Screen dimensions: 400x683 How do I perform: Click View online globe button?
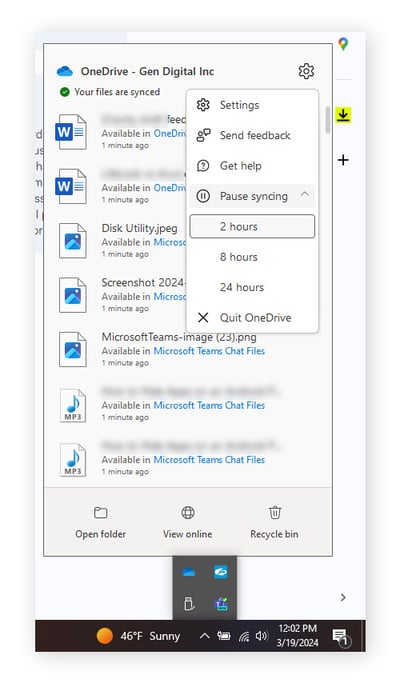click(188, 522)
